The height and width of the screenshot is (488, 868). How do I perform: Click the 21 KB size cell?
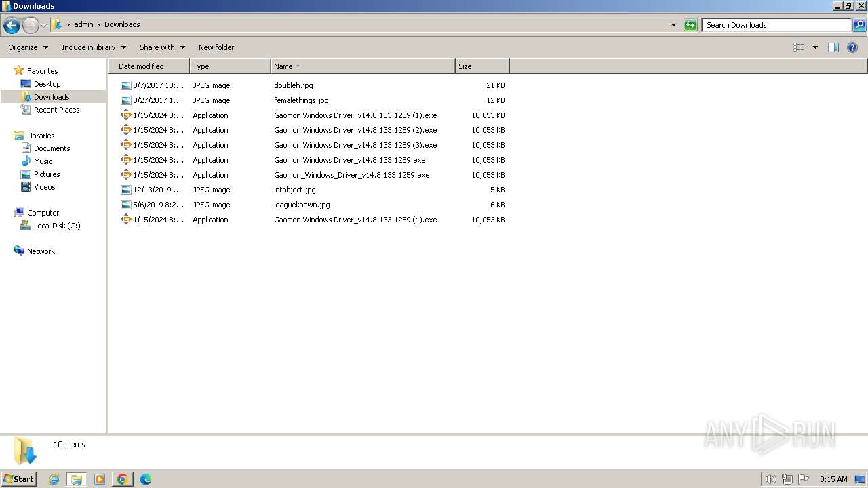pyautogui.click(x=495, y=85)
